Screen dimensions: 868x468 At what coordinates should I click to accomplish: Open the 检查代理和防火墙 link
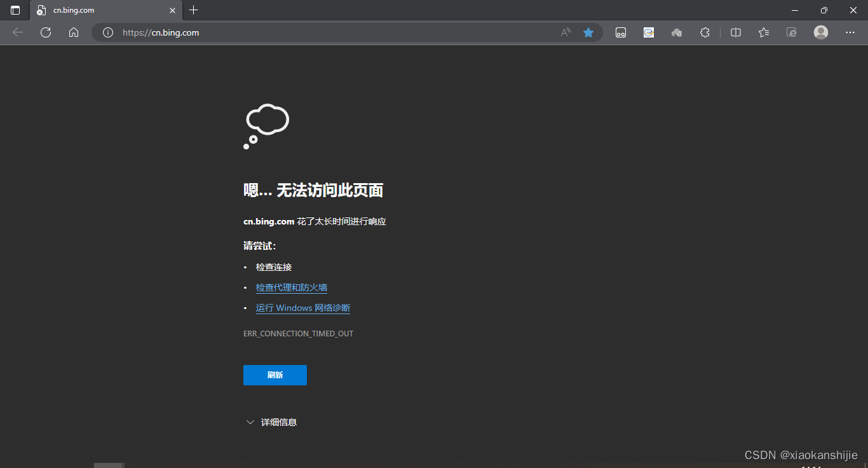(291, 287)
